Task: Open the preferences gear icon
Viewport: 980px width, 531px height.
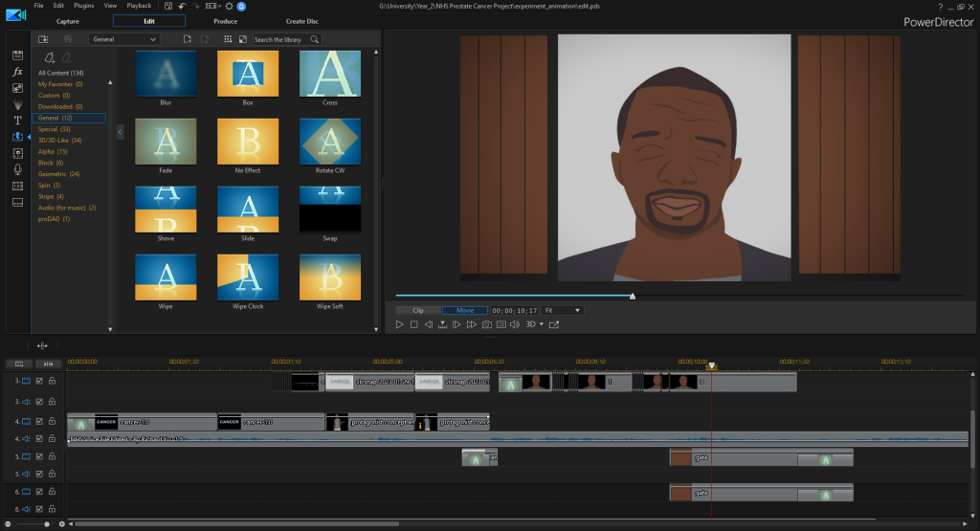Action: (230, 6)
